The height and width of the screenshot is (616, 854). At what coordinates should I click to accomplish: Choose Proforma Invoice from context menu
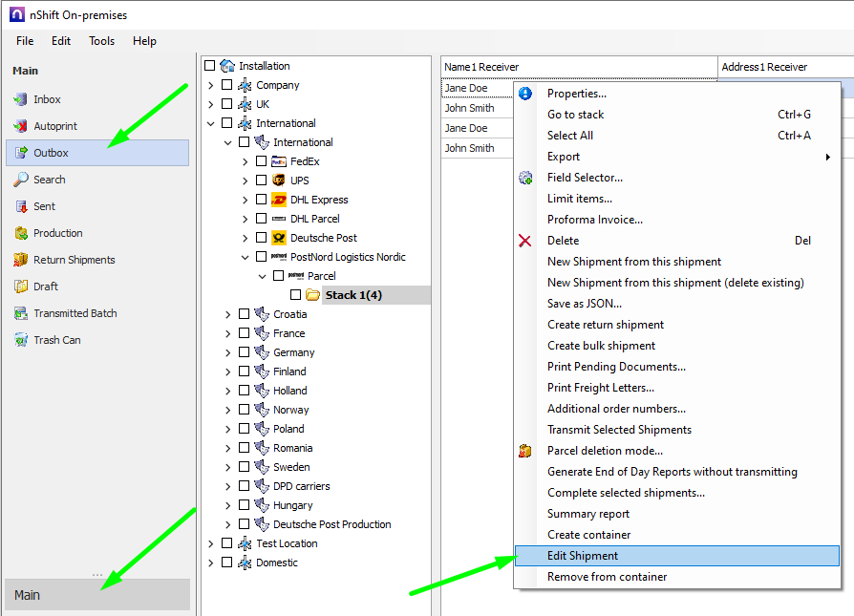point(677,220)
